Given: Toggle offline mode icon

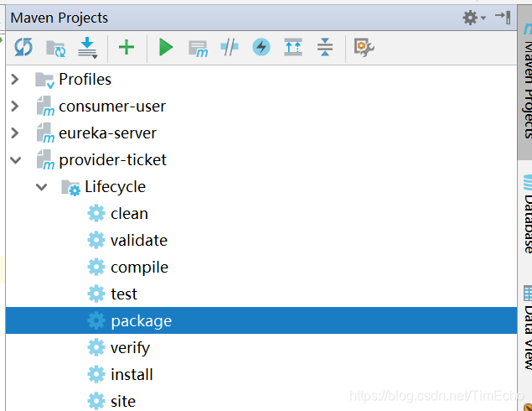Looking at the screenshot, I should pos(230,47).
